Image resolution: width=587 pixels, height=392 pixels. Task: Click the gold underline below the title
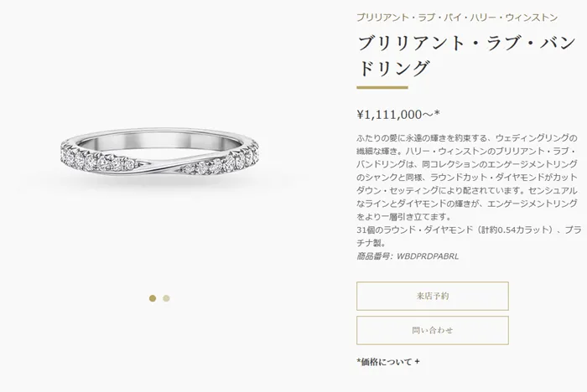click(x=382, y=87)
